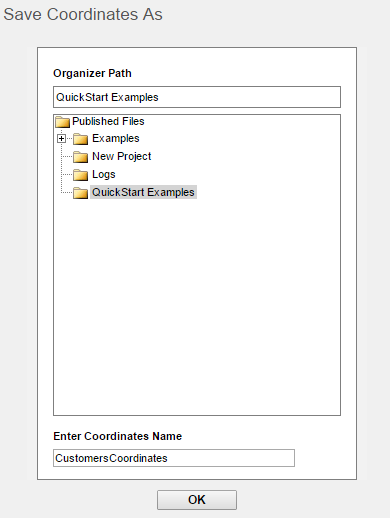
Task: Click the Examples folder icon
Action: click(80, 139)
